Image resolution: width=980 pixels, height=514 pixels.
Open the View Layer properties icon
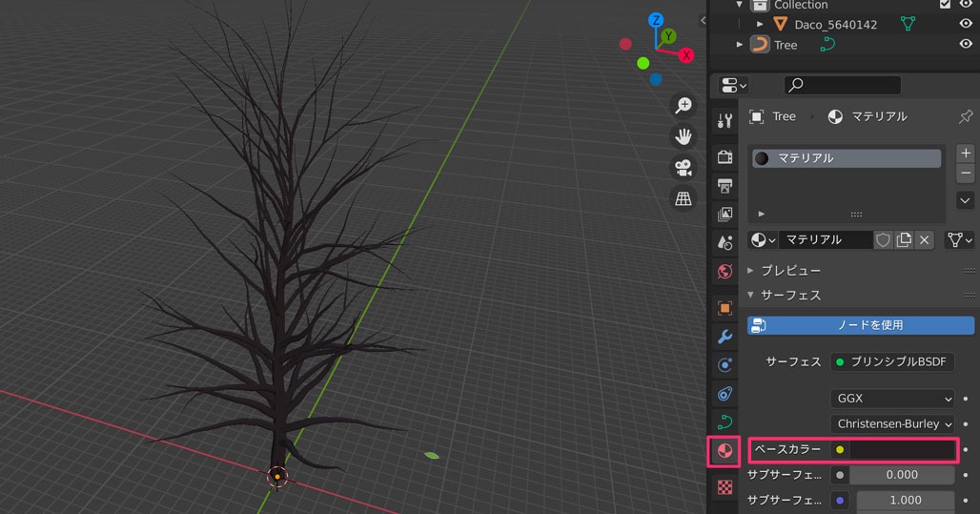pyautogui.click(x=725, y=214)
